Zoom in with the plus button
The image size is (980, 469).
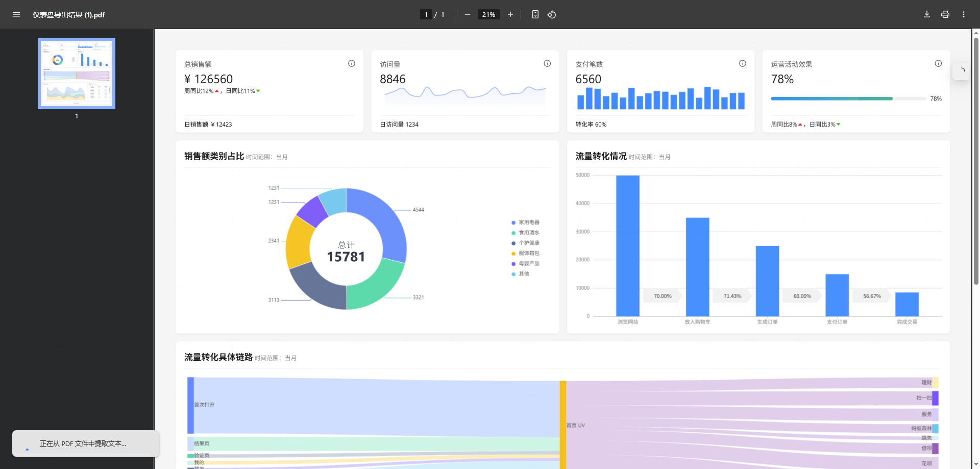(x=510, y=14)
